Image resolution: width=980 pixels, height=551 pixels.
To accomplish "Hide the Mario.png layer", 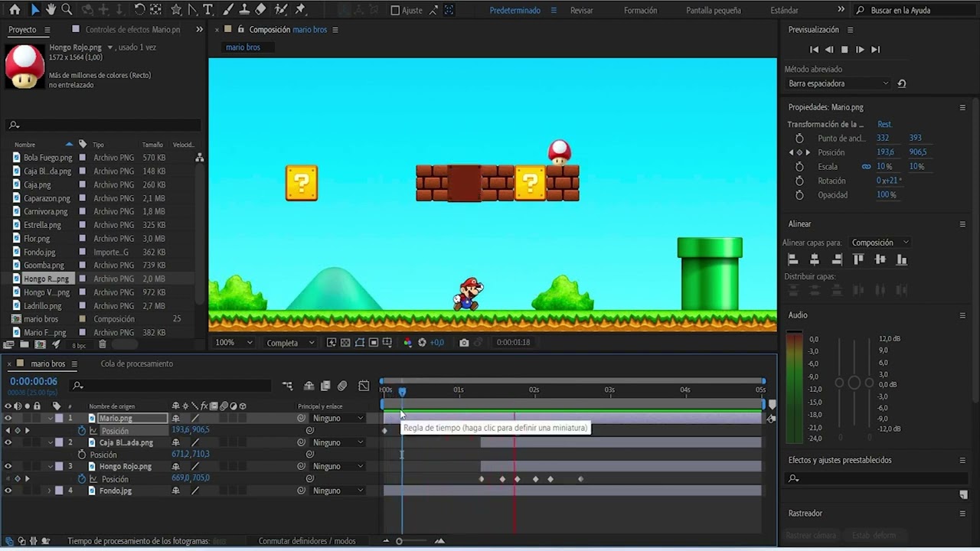I will pyautogui.click(x=8, y=419).
